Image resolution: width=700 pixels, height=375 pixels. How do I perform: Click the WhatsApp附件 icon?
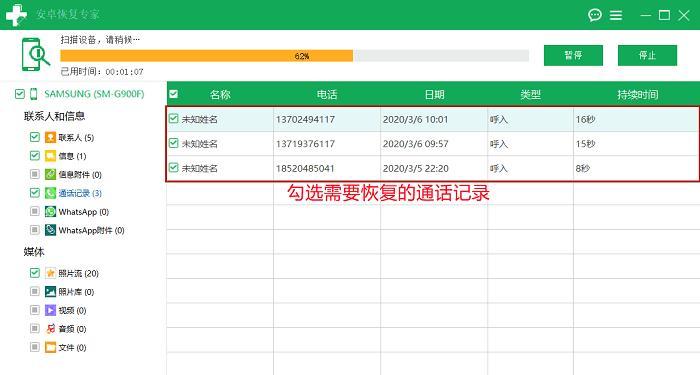[50, 230]
